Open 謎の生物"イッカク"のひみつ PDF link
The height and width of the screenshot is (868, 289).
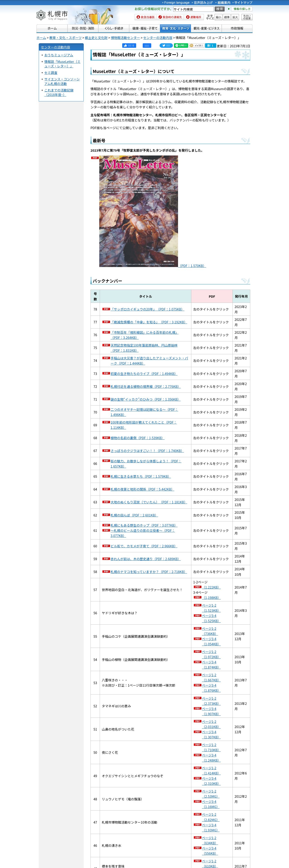(x=145, y=399)
